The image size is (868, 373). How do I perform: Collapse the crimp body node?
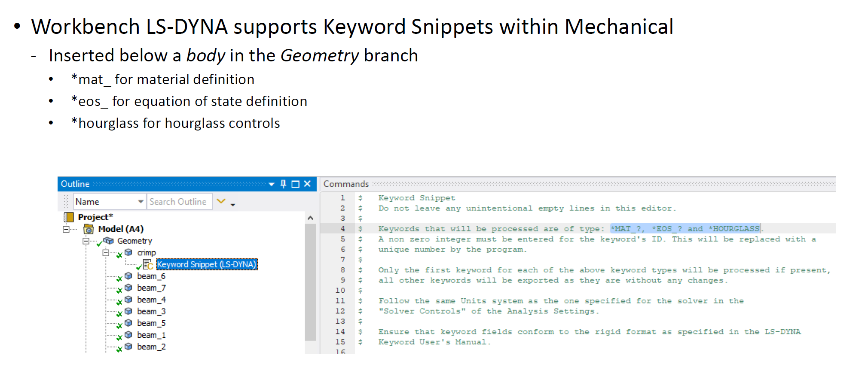click(x=106, y=252)
